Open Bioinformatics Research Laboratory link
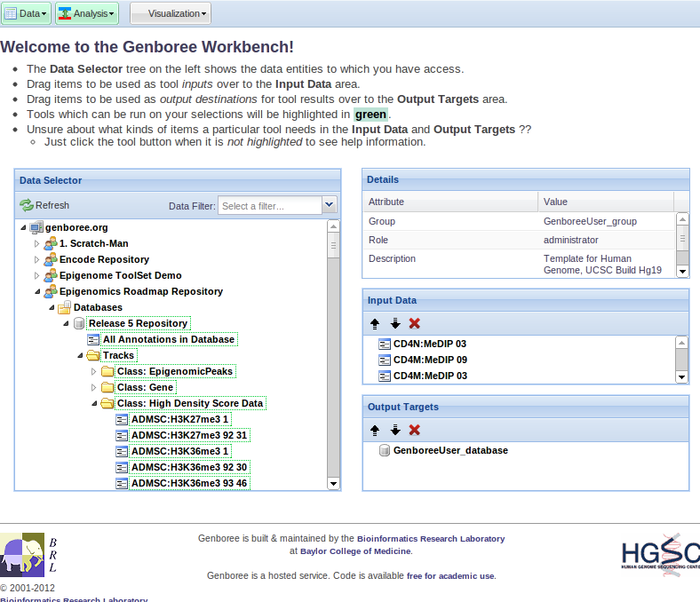This screenshot has height=602, width=700. [430, 538]
